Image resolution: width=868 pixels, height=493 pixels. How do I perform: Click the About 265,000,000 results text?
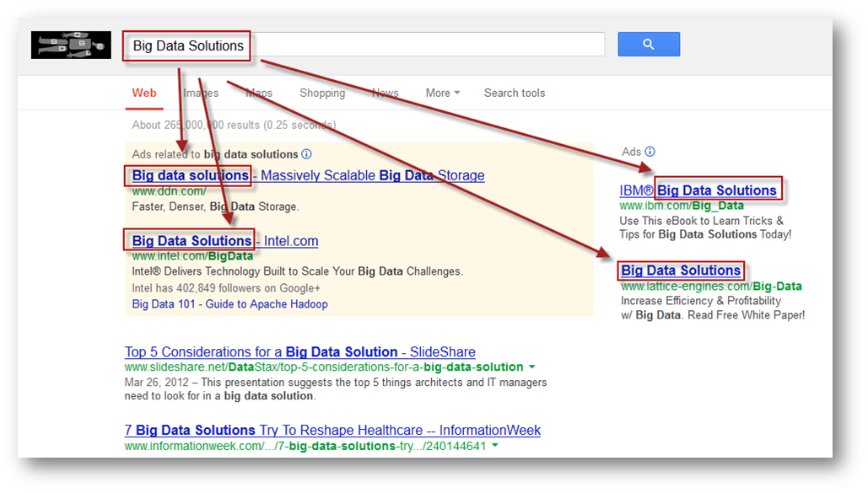(235, 125)
